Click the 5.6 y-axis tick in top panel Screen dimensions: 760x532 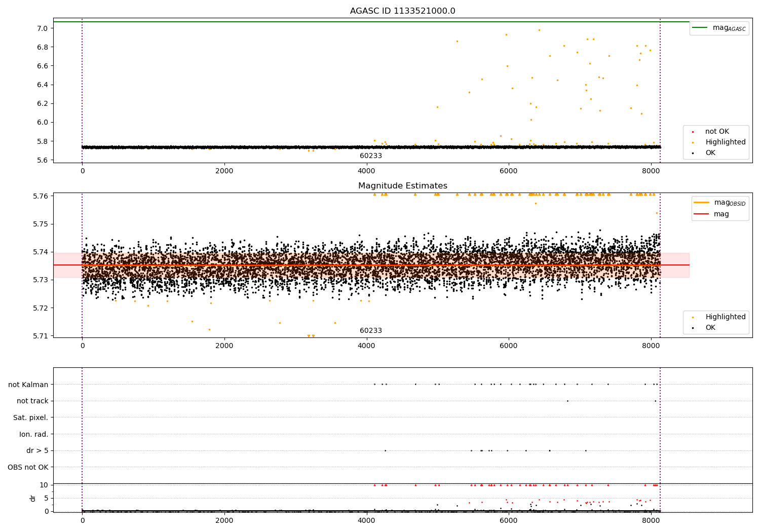coord(43,160)
